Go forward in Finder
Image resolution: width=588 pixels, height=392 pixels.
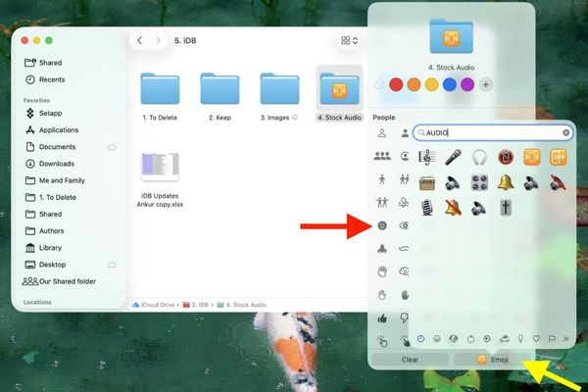(x=158, y=40)
